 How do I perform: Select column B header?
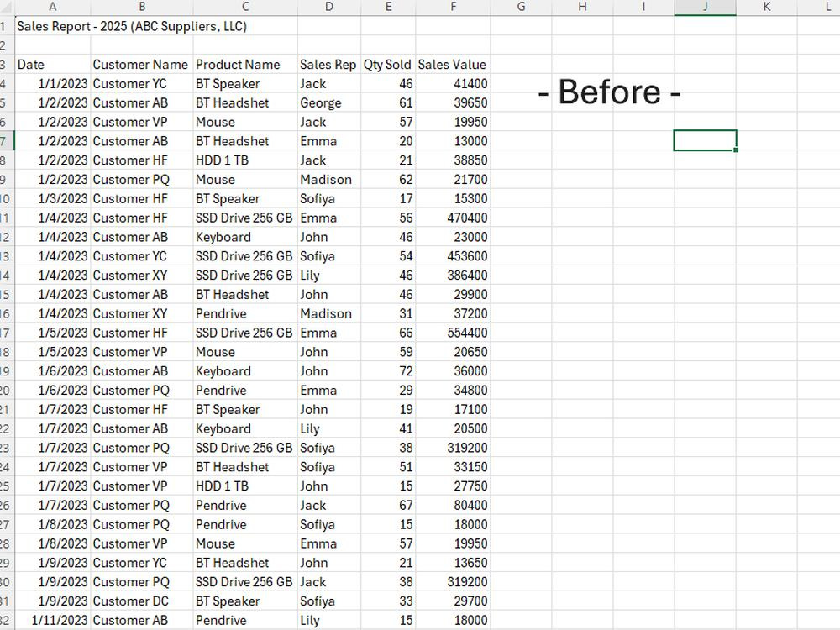142,7
